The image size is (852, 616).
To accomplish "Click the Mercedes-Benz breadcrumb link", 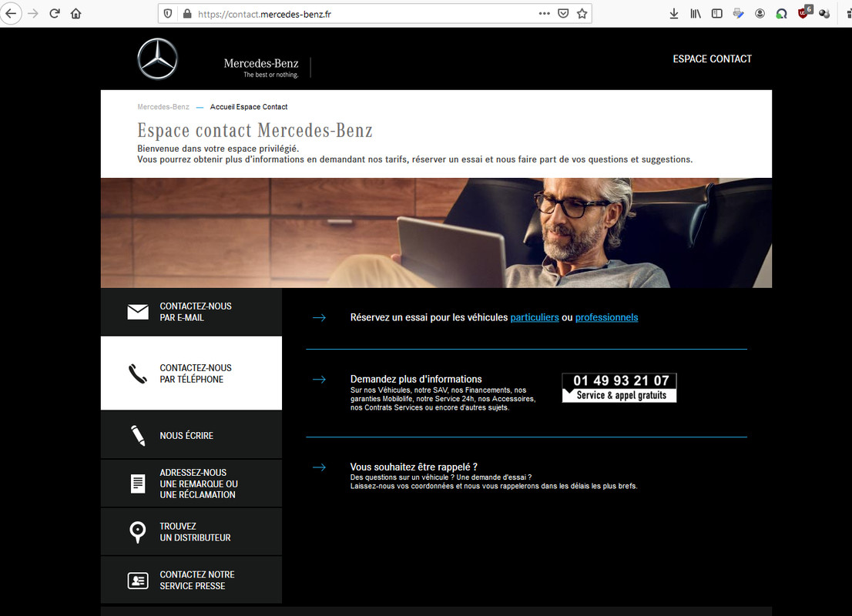I will (x=163, y=107).
